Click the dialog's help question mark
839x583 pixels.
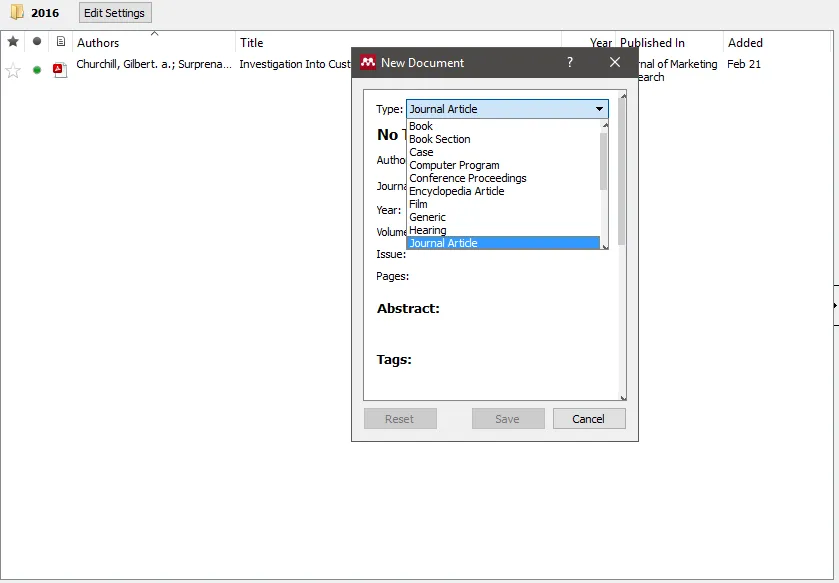569,62
